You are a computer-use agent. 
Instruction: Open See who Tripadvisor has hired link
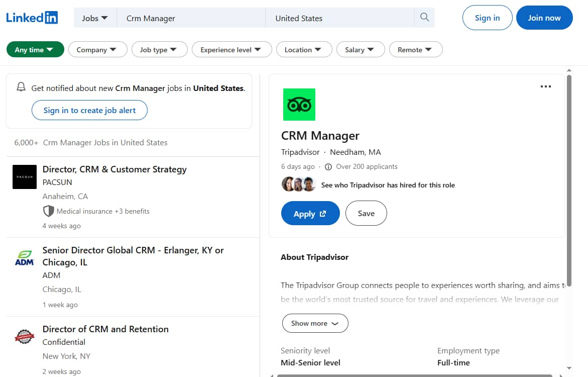[388, 185]
